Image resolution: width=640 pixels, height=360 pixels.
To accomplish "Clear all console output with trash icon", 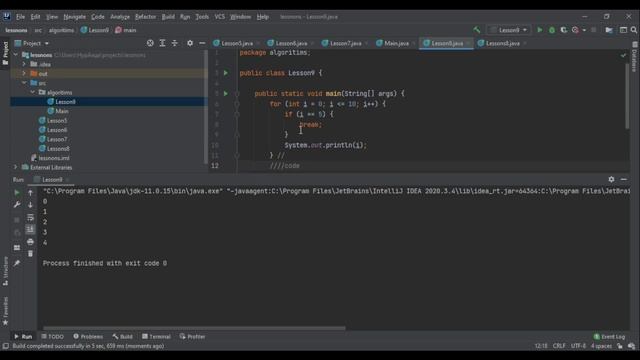I will [30, 254].
